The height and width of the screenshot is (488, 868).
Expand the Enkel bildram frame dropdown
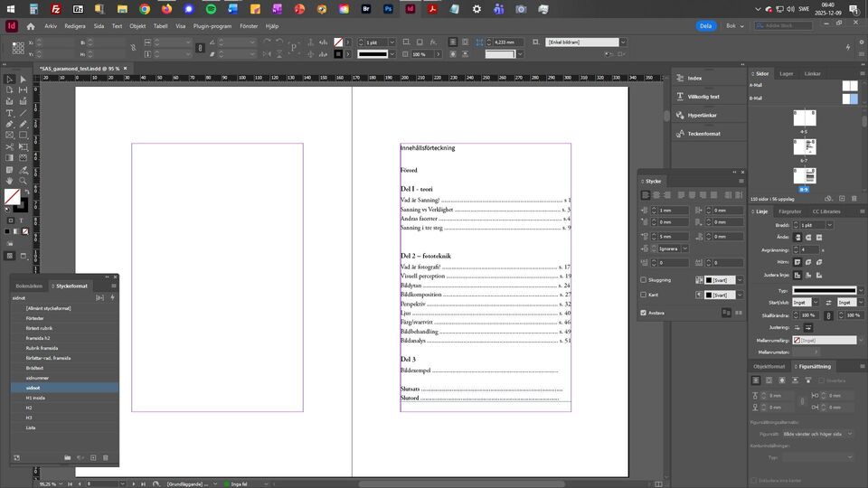622,42
